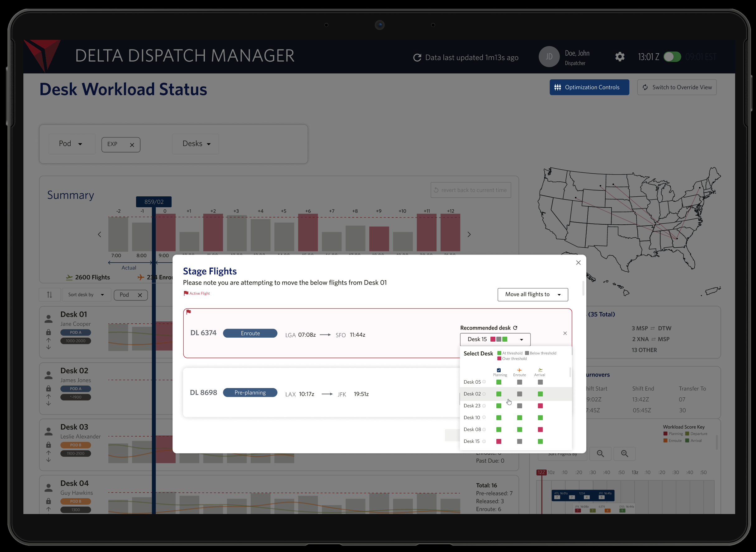Choose Desk 08 in Select Desk list
Viewport: 756px width, 552px height.
tap(472, 429)
